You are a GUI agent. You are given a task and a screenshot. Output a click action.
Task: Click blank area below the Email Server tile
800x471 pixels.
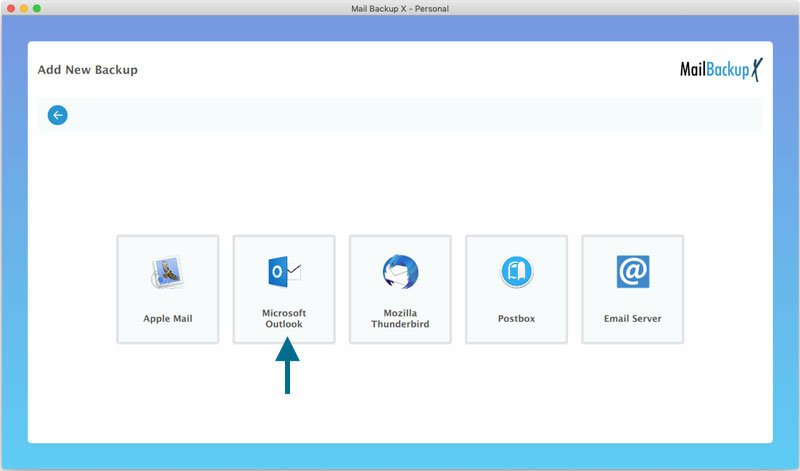(x=633, y=393)
